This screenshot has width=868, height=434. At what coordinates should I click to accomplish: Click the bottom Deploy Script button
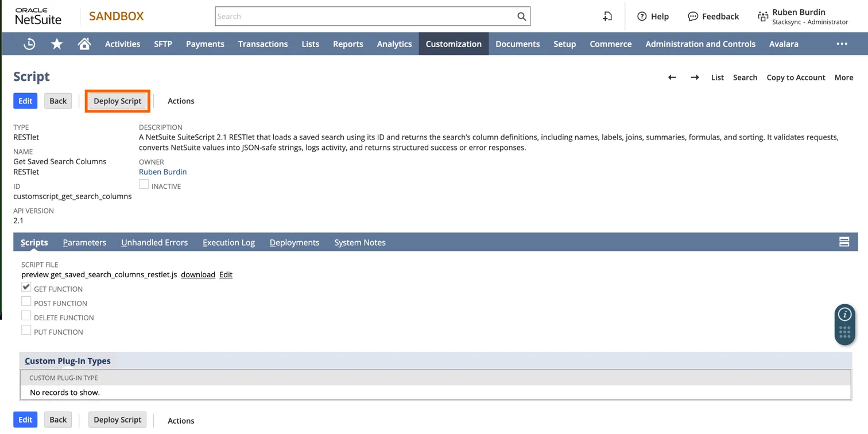[x=118, y=420]
